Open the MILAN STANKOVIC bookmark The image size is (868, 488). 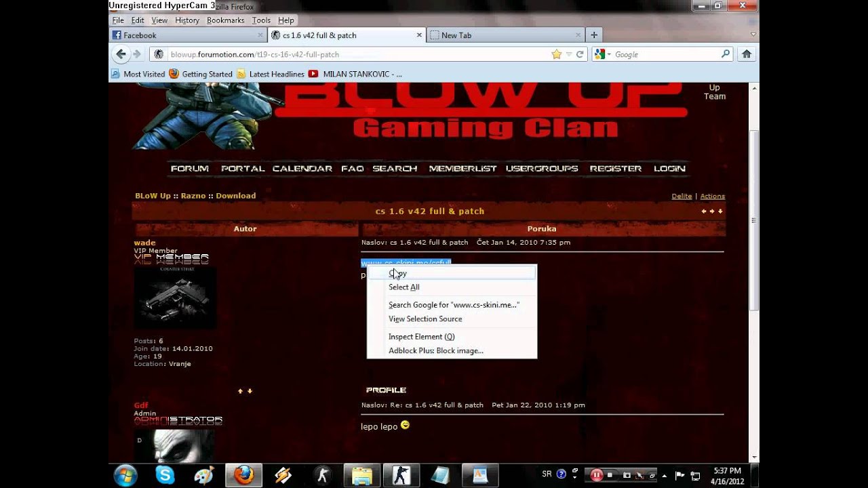pos(355,74)
